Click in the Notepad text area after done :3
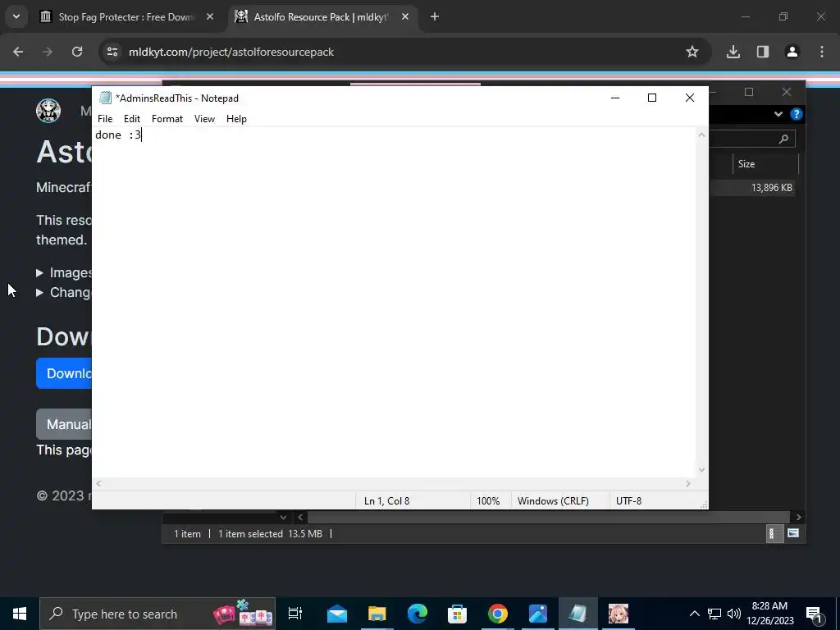840x630 pixels. [x=143, y=135]
